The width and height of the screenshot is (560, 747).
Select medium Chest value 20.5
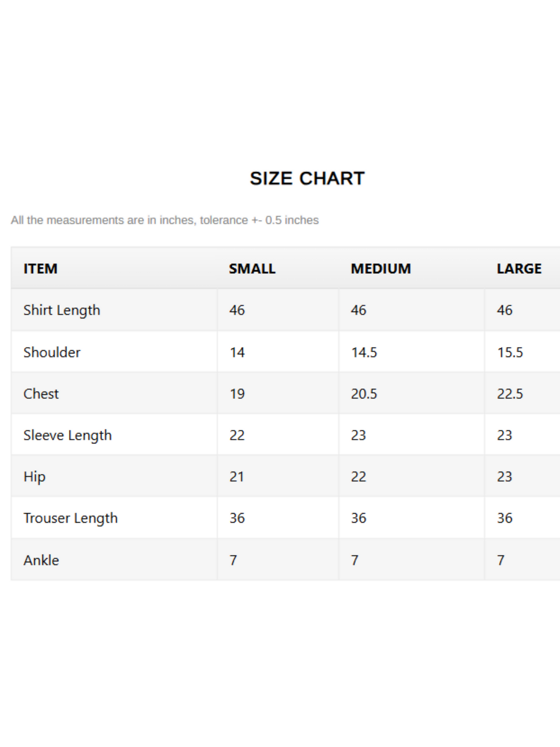[364, 394]
